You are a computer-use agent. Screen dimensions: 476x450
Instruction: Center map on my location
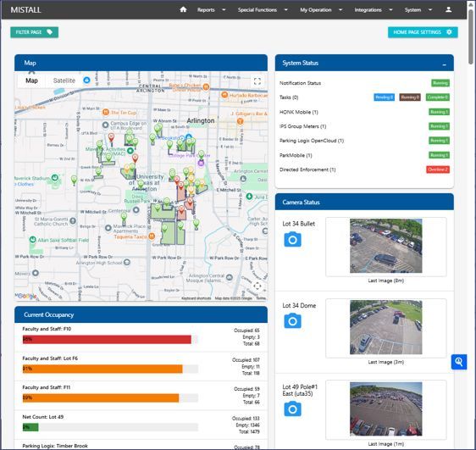[257, 286]
